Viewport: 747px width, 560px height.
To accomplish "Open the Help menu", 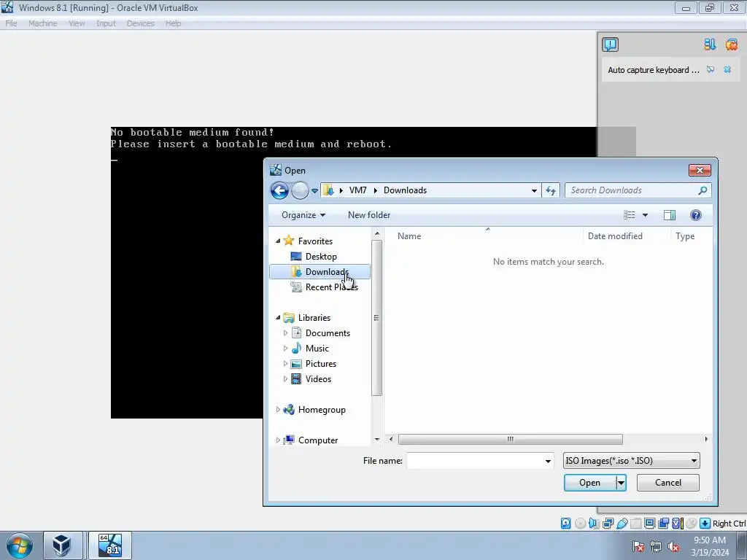I will 174,23.
